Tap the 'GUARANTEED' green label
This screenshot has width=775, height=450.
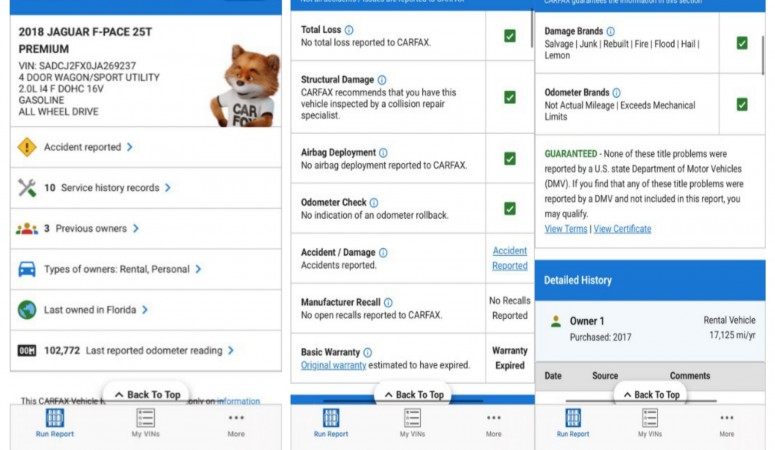(570, 154)
